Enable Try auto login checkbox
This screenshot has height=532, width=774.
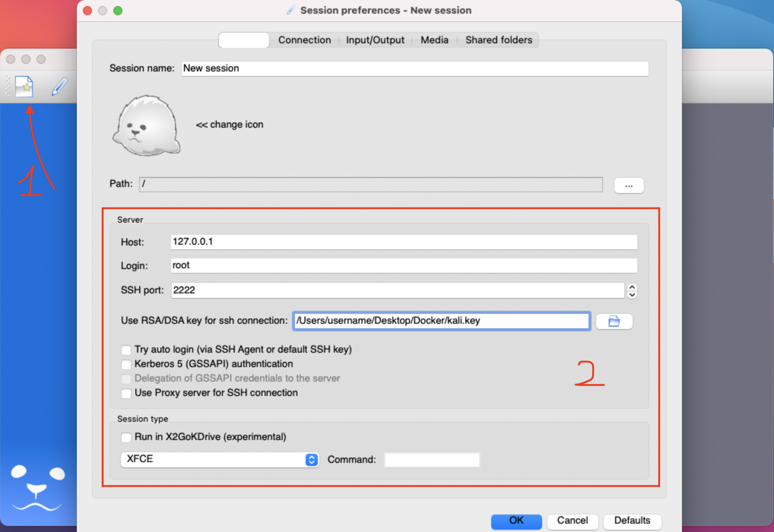click(x=126, y=350)
